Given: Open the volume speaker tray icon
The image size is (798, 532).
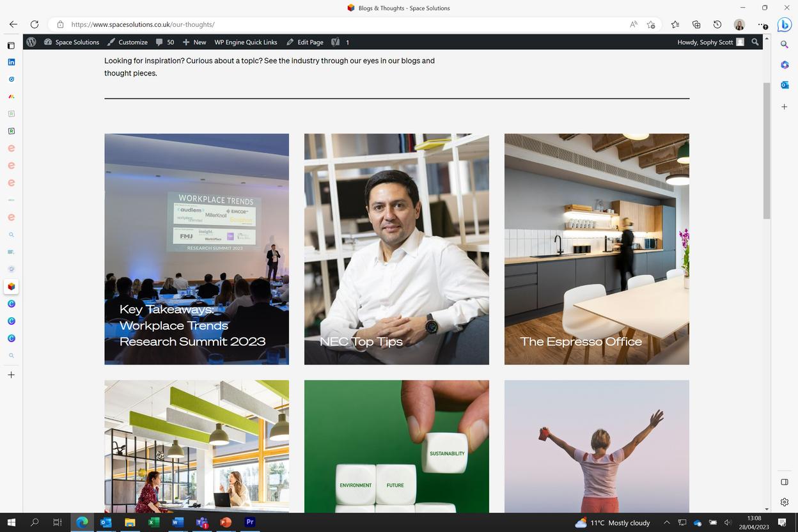Looking at the screenshot, I should pos(728,522).
